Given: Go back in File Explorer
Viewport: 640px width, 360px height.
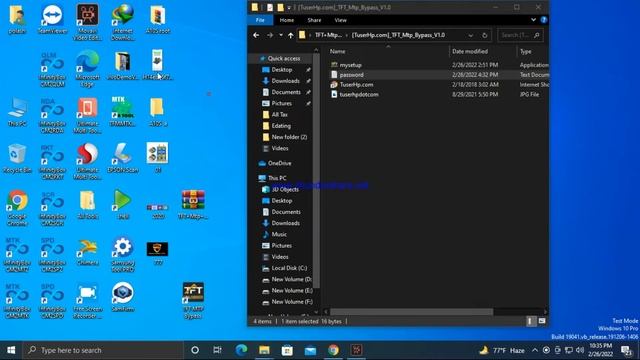Looking at the screenshot, I should [x=256, y=35].
